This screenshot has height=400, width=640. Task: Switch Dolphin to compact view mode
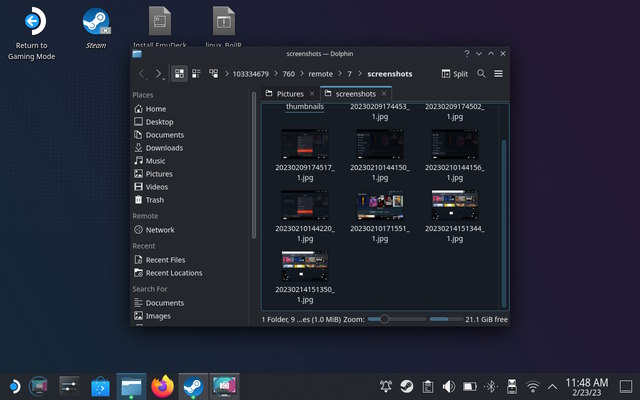(x=196, y=73)
